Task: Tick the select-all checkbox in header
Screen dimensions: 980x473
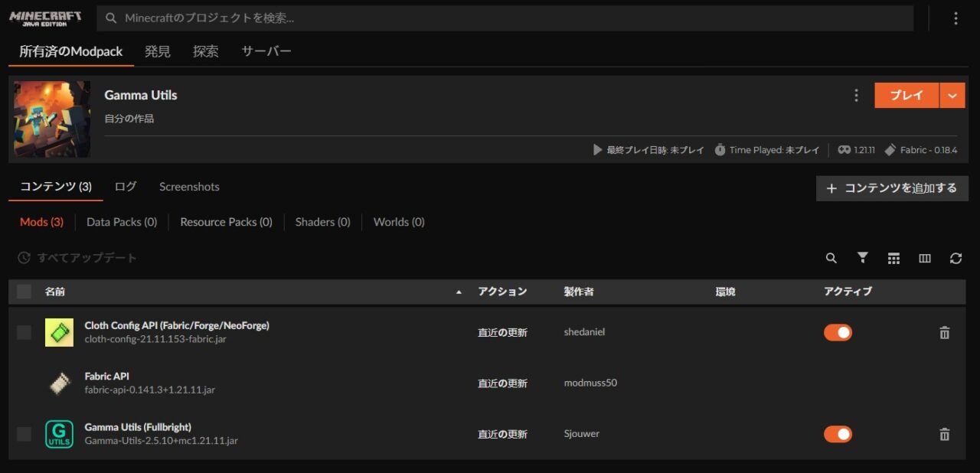Action: (24, 292)
